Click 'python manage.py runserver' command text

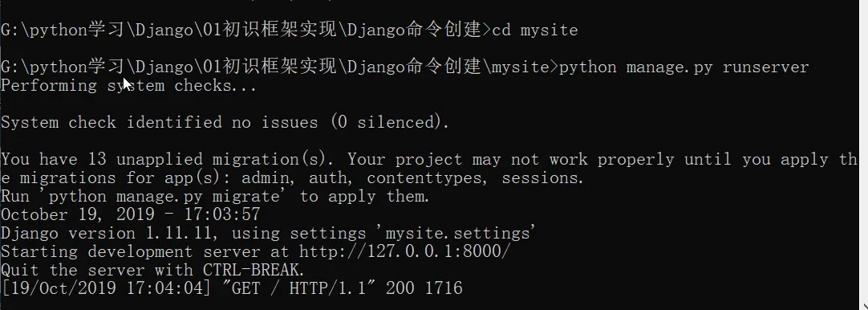pos(684,67)
